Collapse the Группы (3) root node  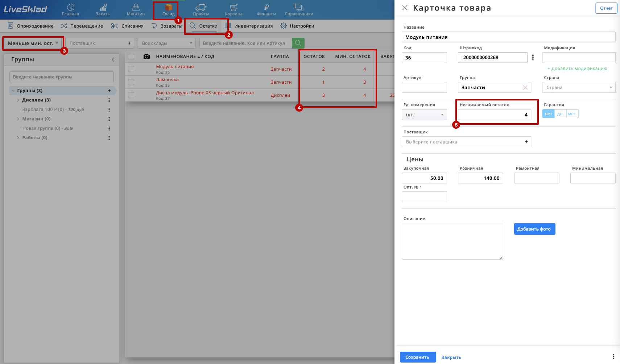click(13, 91)
